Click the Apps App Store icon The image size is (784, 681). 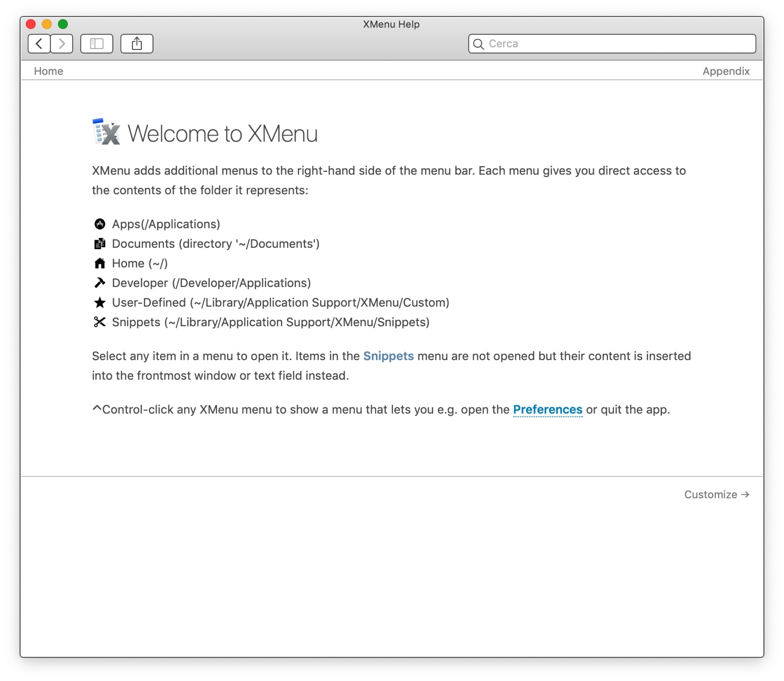pos(100,224)
